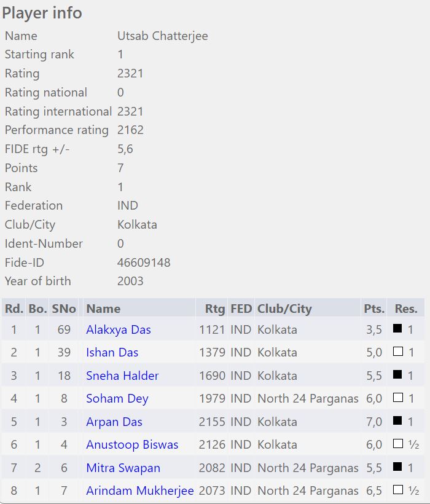Click white color icon in Anustoop Biswas row
Image resolution: width=430 pixels, height=504 pixels.
point(397,444)
